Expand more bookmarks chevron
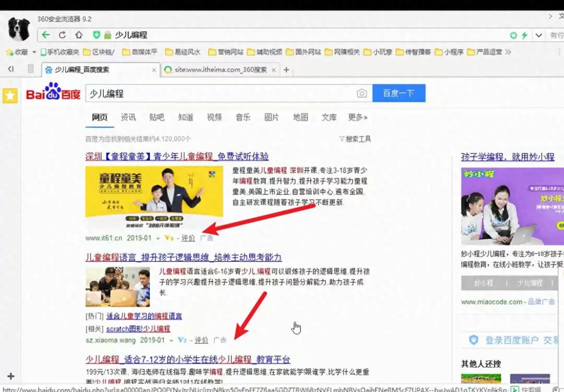The image size is (564, 392). pos(508,52)
